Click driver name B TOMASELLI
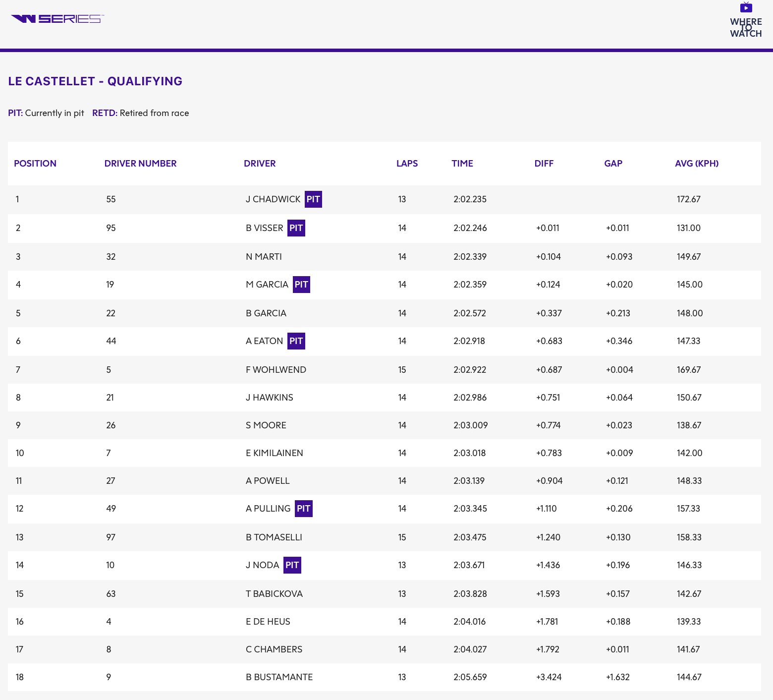Screen dimensions: 773x700 click(274, 537)
